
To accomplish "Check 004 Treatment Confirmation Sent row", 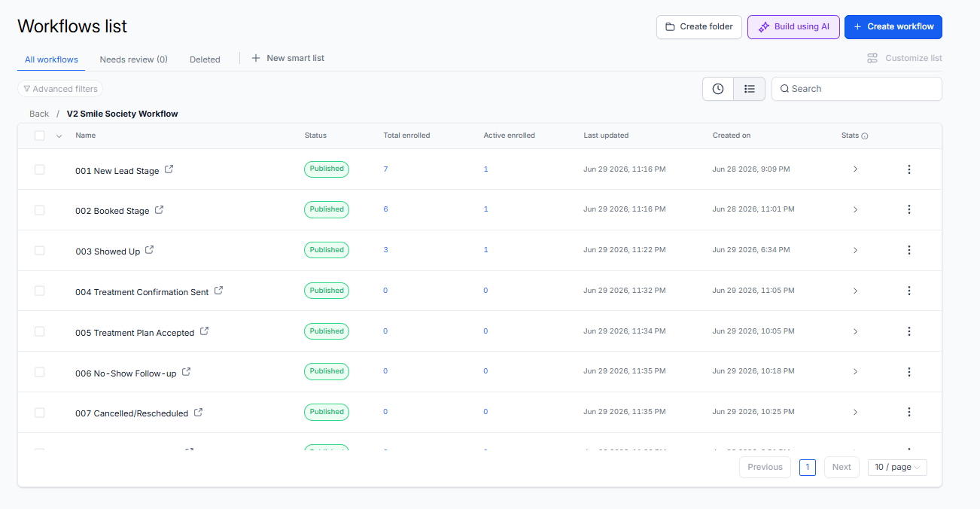I will (x=39, y=291).
